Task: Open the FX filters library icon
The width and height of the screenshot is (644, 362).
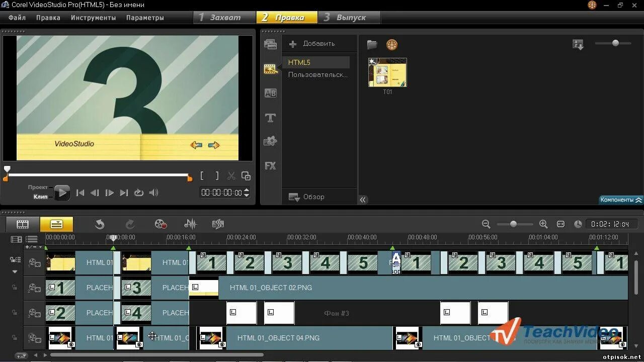Action: pos(270,165)
